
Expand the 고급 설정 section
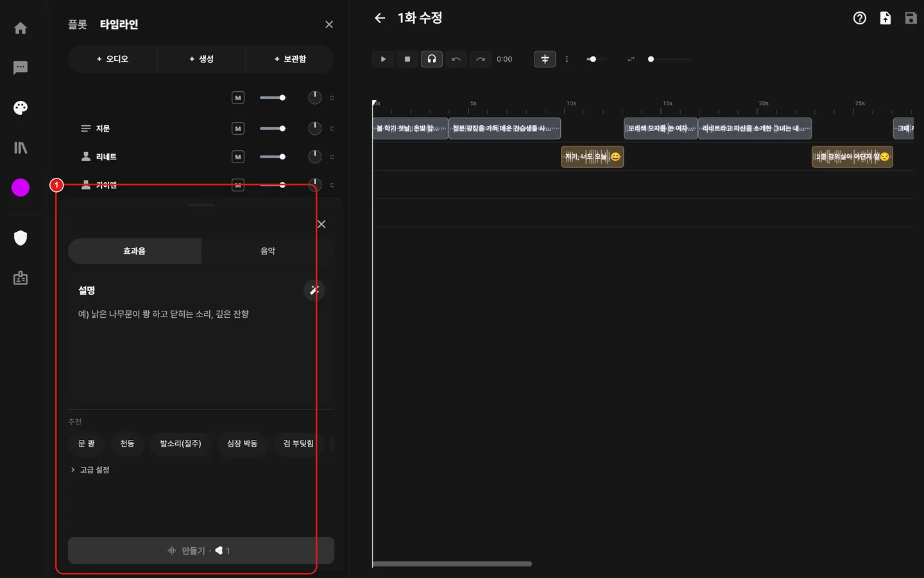point(90,470)
